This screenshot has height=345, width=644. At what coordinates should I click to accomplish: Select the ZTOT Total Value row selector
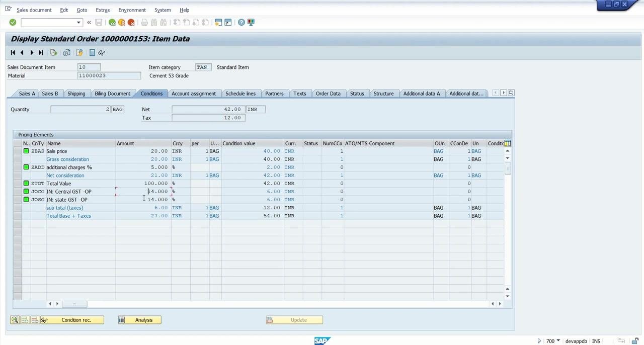pyautogui.click(x=18, y=184)
